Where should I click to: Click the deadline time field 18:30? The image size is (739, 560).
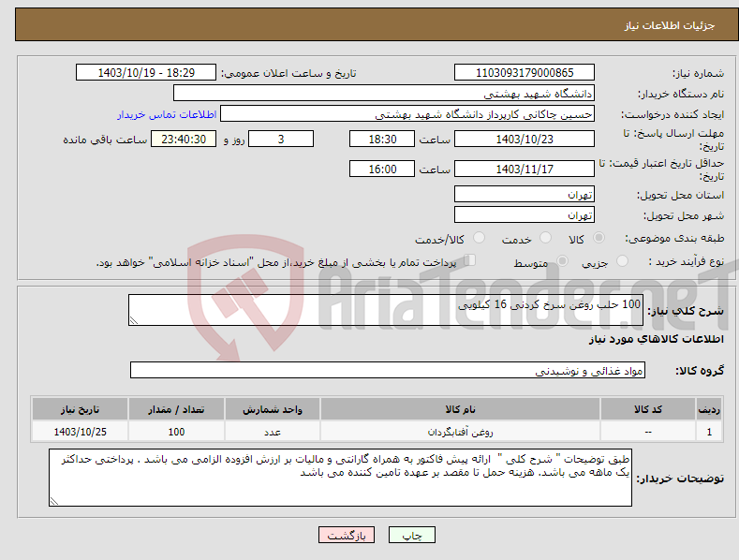[382, 139]
